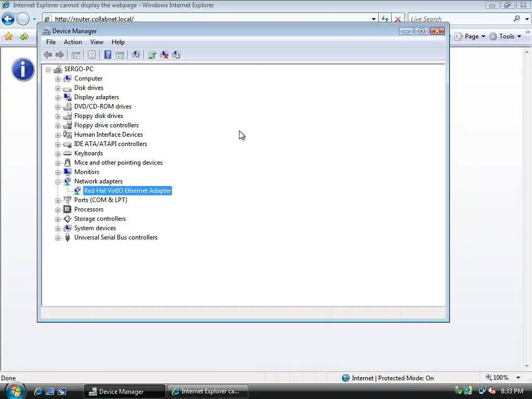
Task: Click the IE address bar URL field
Action: 210,19
